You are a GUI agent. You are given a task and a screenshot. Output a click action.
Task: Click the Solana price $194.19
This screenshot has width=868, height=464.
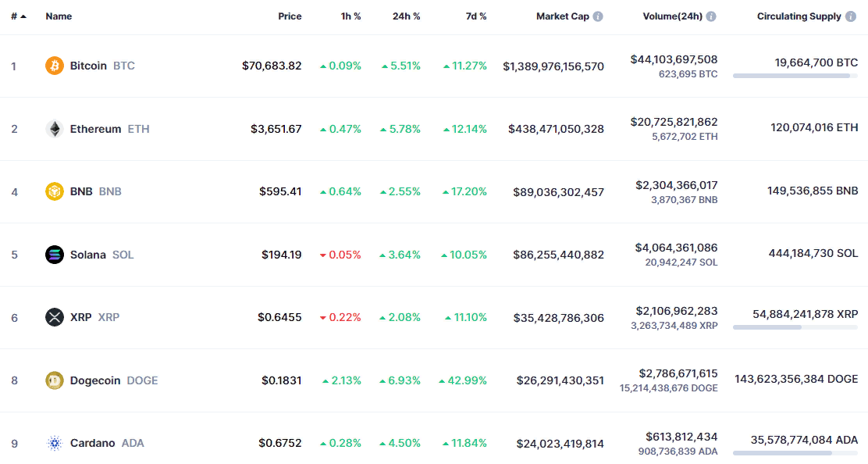tap(282, 255)
